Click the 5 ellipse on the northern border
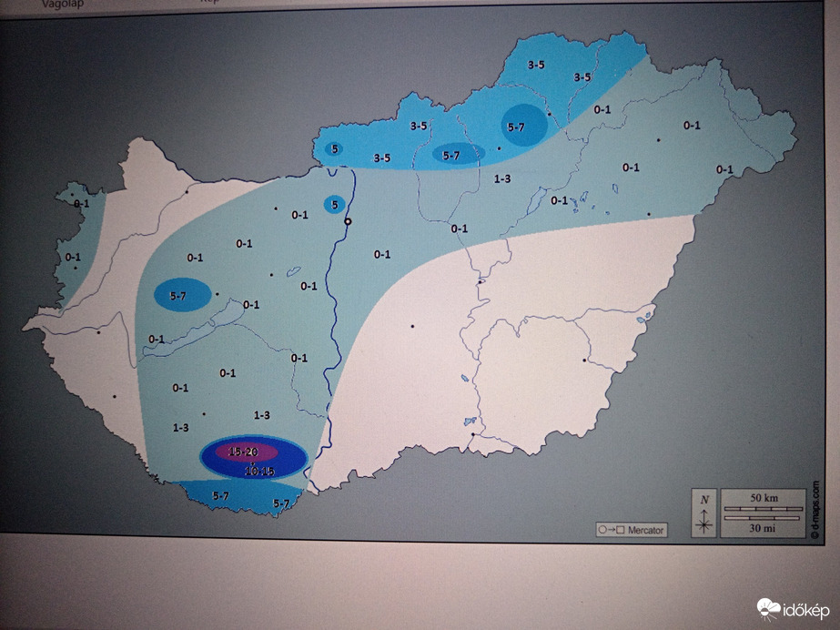This screenshot has width=840, height=630. (334, 148)
